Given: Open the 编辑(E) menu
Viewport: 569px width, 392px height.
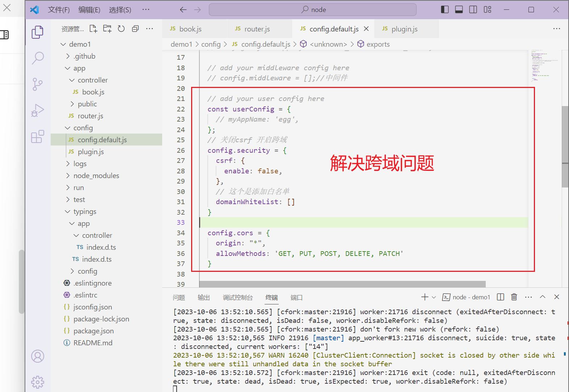Looking at the screenshot, I should tap(89, 10).
